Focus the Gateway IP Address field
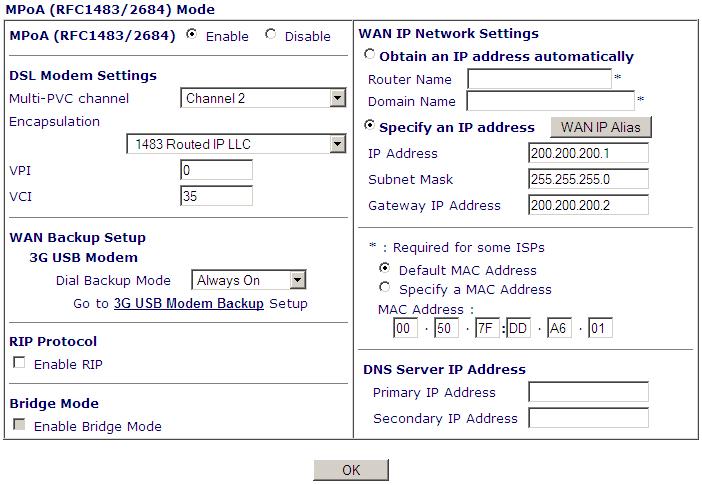Image resolution: width=702 pixels, height=485 pixels. pyautogui.click(x=588, y=205)
